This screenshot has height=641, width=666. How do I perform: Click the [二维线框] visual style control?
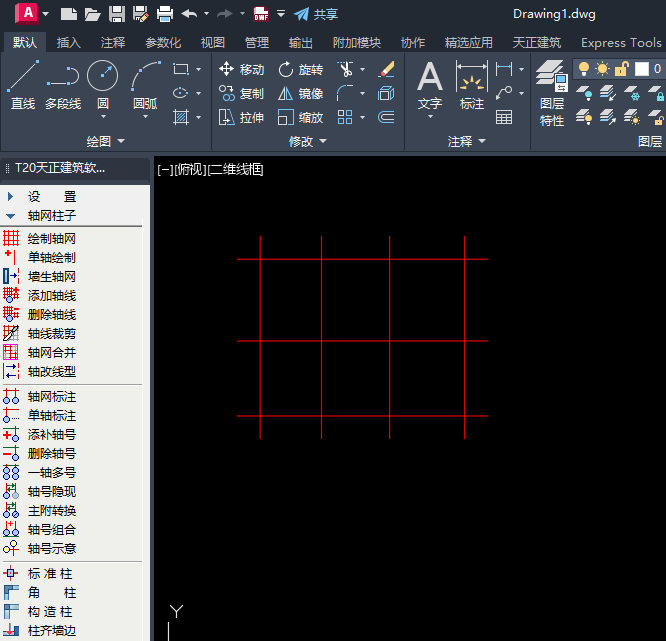(x=236, y=170)
